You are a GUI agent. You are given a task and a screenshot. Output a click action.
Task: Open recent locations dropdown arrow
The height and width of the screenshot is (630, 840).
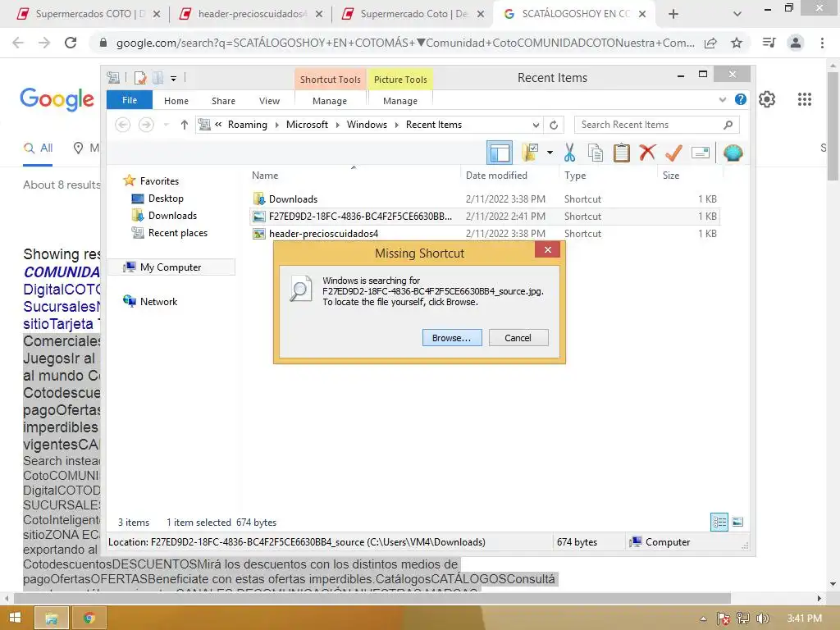(x=166, y=125)
